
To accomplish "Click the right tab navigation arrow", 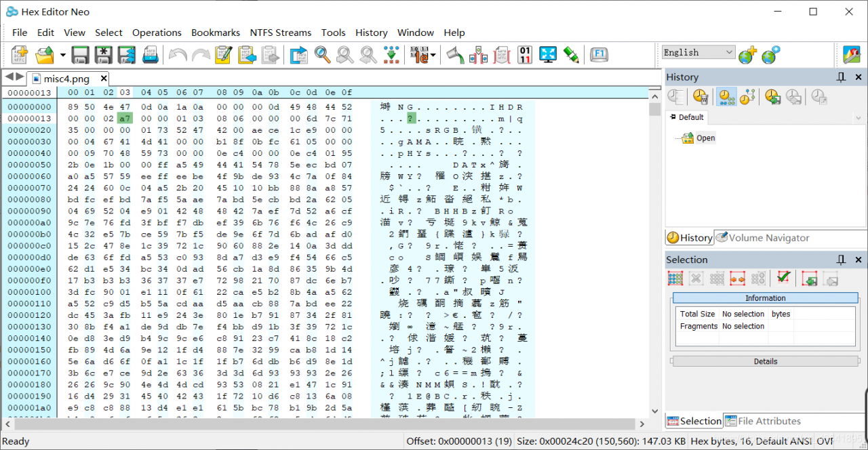I will [x=20, y=77].
